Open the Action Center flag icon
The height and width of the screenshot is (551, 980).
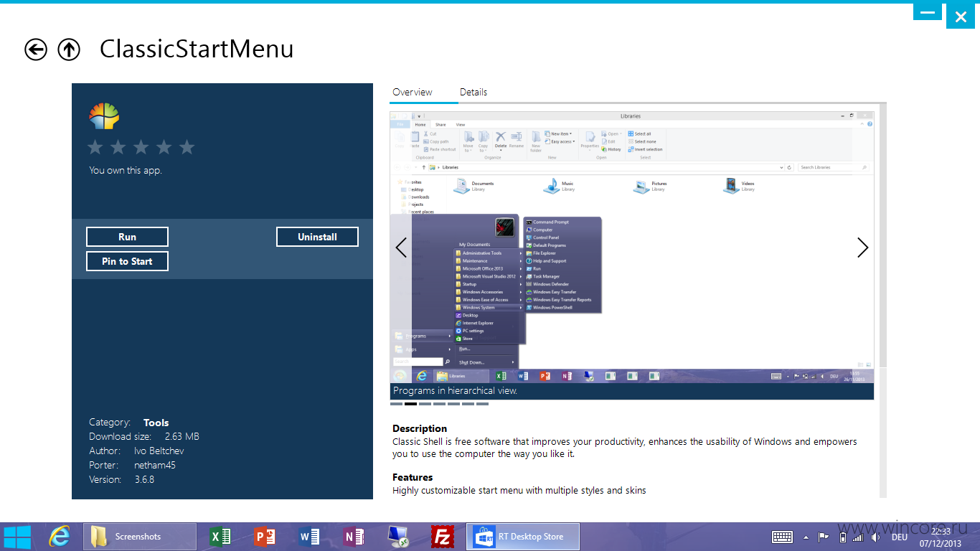tap(824, 537)
